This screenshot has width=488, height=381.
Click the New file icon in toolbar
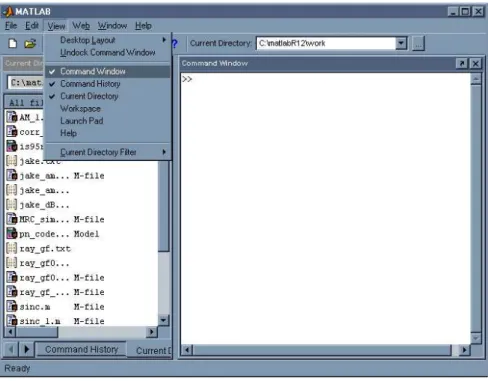(x=13, y=43)
